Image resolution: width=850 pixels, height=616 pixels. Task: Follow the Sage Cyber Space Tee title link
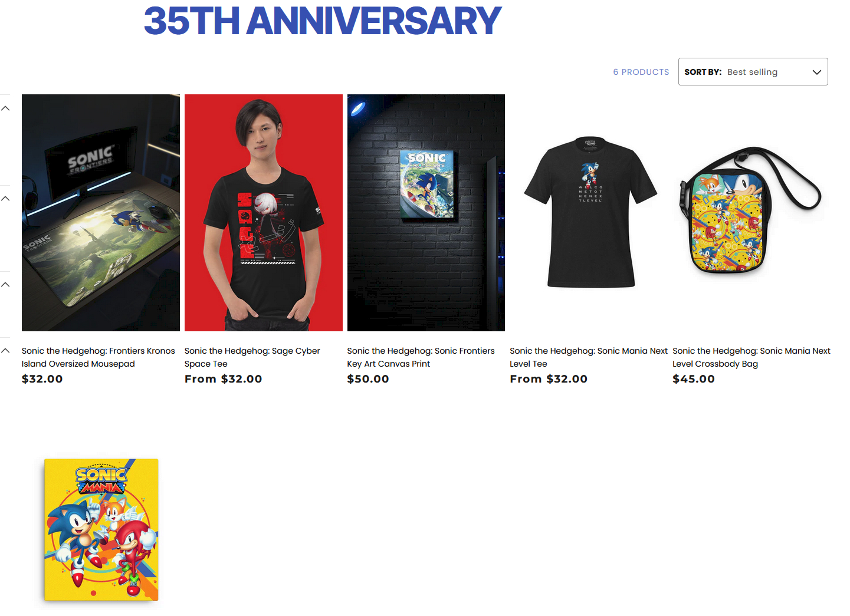click(x=252, y=357)
